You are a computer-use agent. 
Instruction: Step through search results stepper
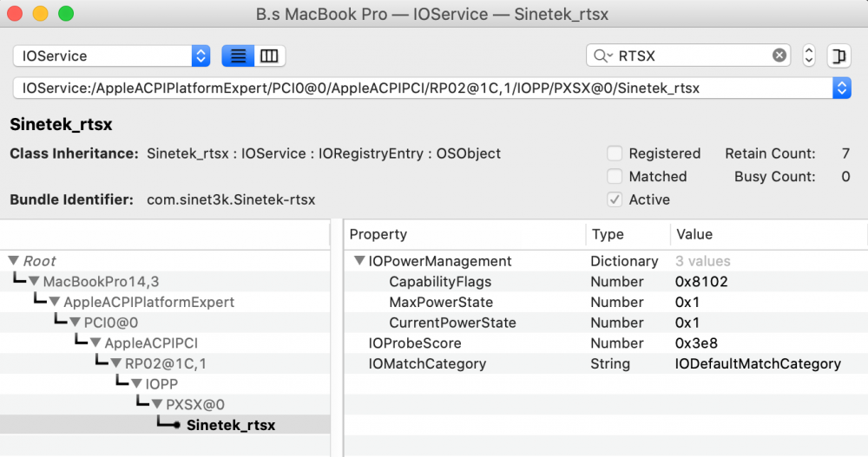pos(809,55)
